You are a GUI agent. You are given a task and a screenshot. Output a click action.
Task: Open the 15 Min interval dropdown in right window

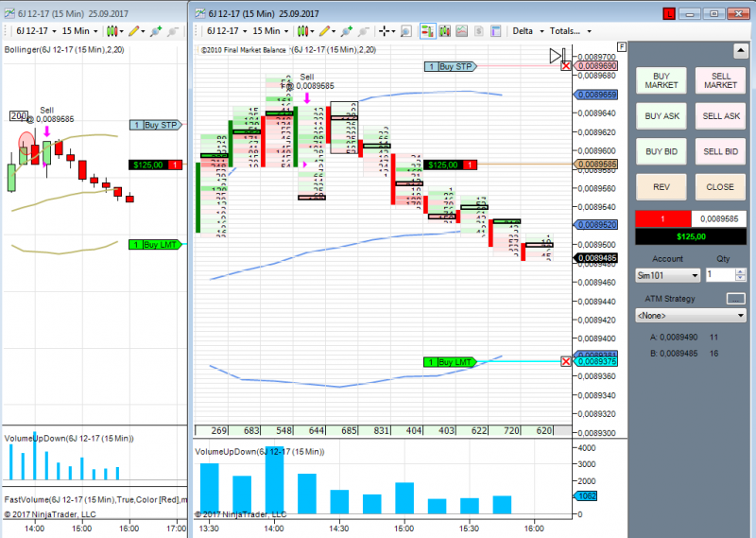pos(270,31)
